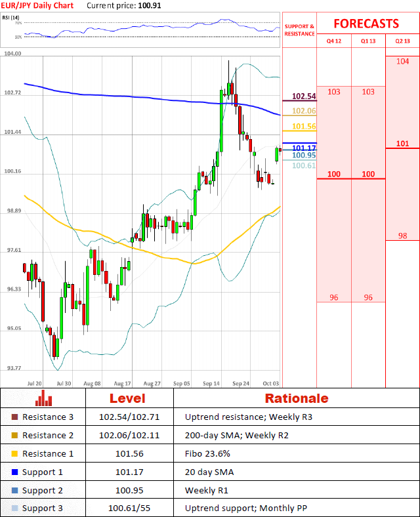The width and height of the screenshot is (420, 517).
Task: Click the 100.61 support price label
Action: 304,166
